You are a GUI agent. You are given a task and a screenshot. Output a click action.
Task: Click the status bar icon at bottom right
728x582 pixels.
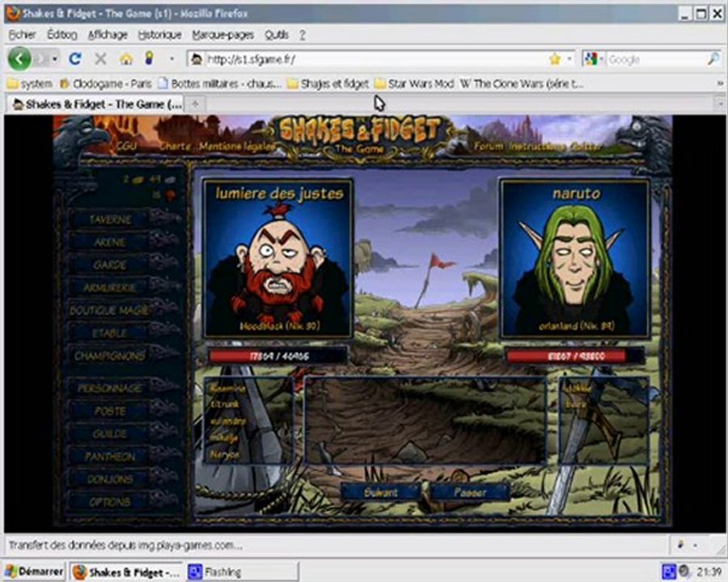[680, 544]
